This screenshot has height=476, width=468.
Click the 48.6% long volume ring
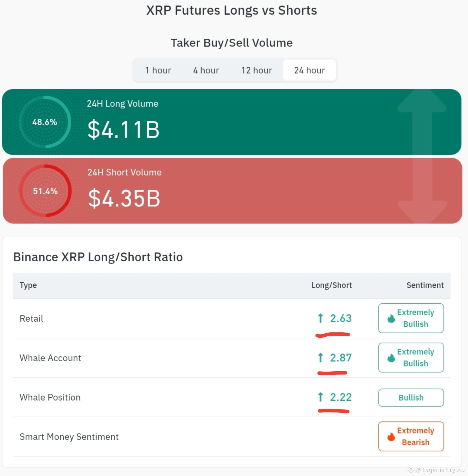click(45, 122)
